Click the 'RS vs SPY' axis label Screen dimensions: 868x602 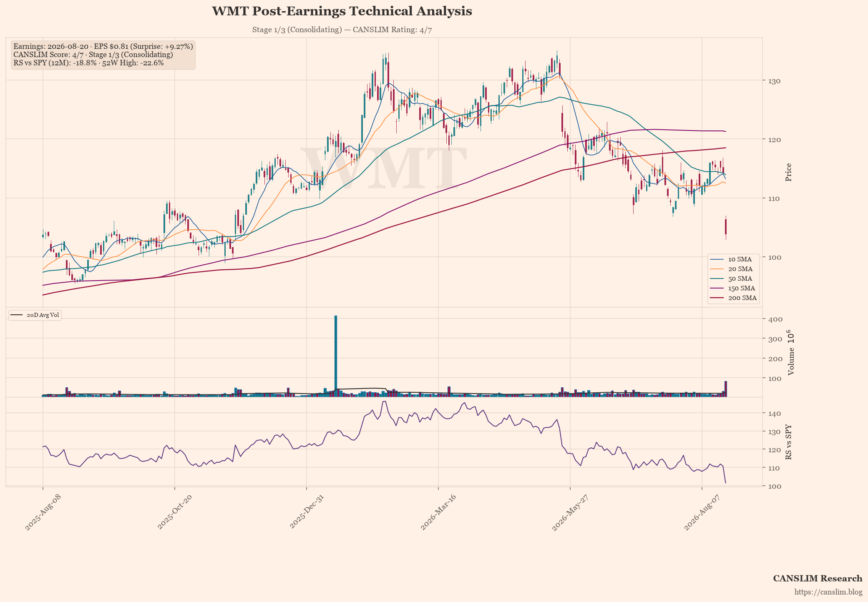point(788,442)
